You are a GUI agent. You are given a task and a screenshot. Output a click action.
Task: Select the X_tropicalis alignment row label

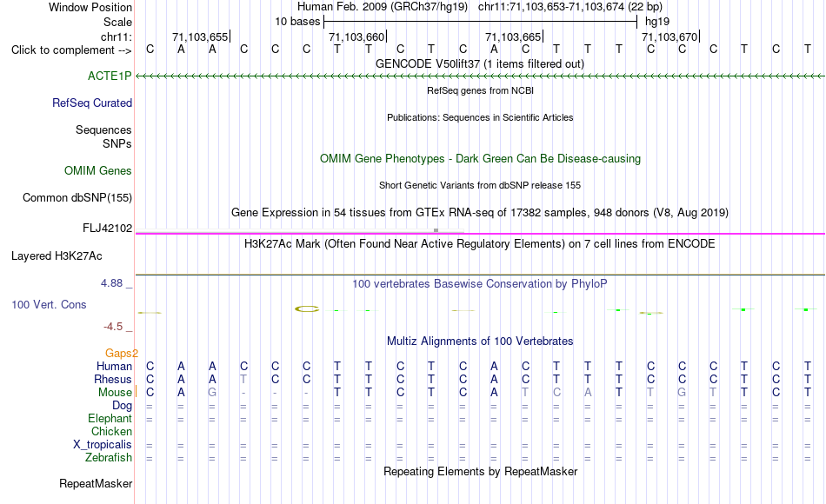tap(103, 445)
